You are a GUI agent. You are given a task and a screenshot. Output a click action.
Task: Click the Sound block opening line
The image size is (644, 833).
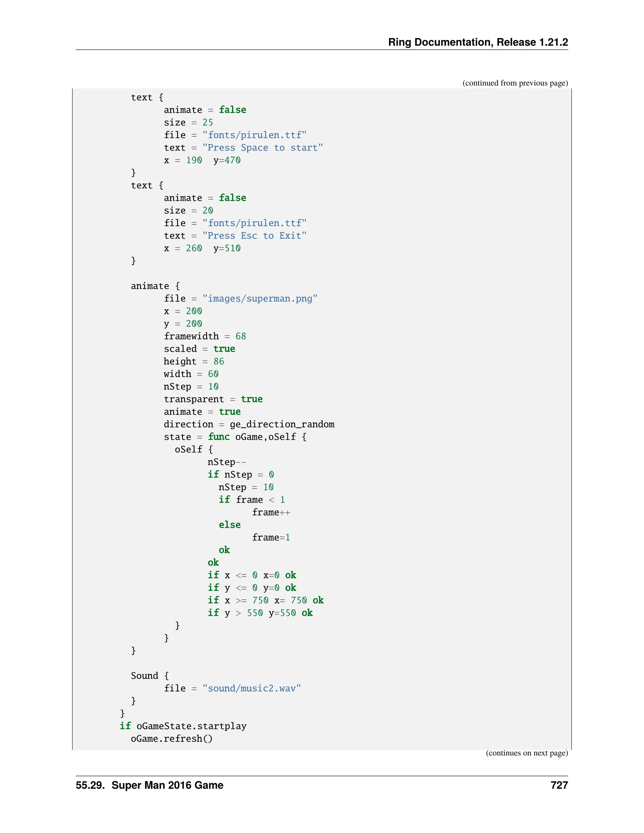150,676
